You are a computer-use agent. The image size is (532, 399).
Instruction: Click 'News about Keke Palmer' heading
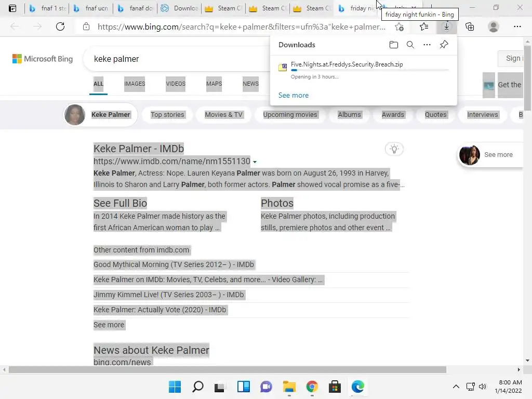(151, 350)
